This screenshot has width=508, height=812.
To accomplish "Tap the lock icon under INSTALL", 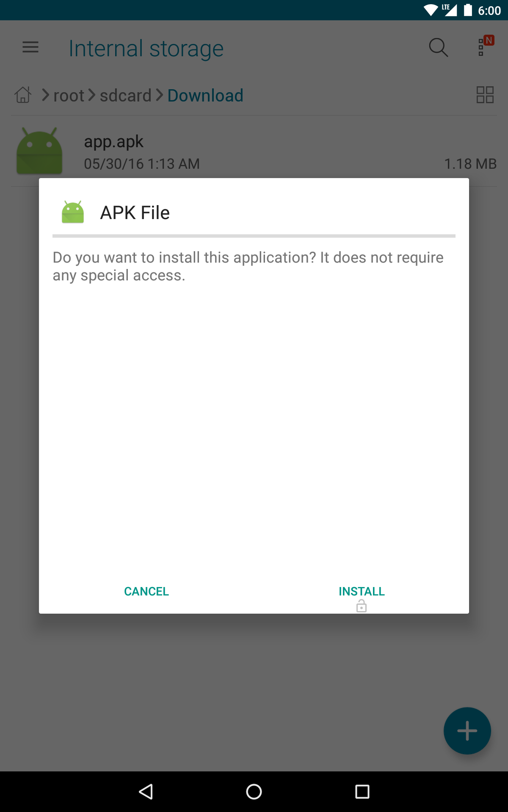I will pyautogui.click(x=362, y=606).
